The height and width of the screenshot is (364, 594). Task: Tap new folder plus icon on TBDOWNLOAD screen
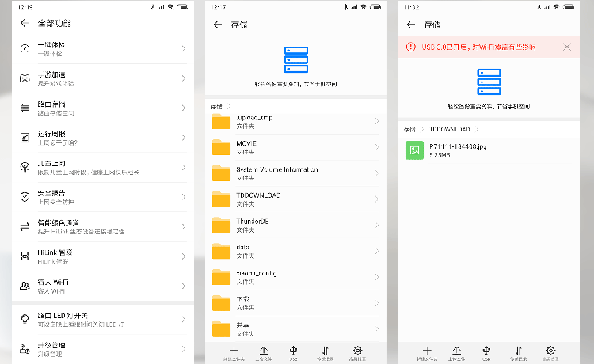(x=427, y=351)
